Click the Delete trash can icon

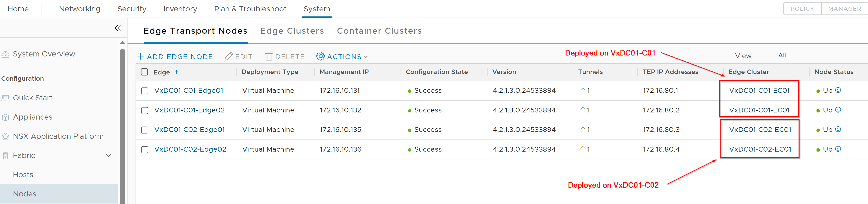[x=269, y=56]
